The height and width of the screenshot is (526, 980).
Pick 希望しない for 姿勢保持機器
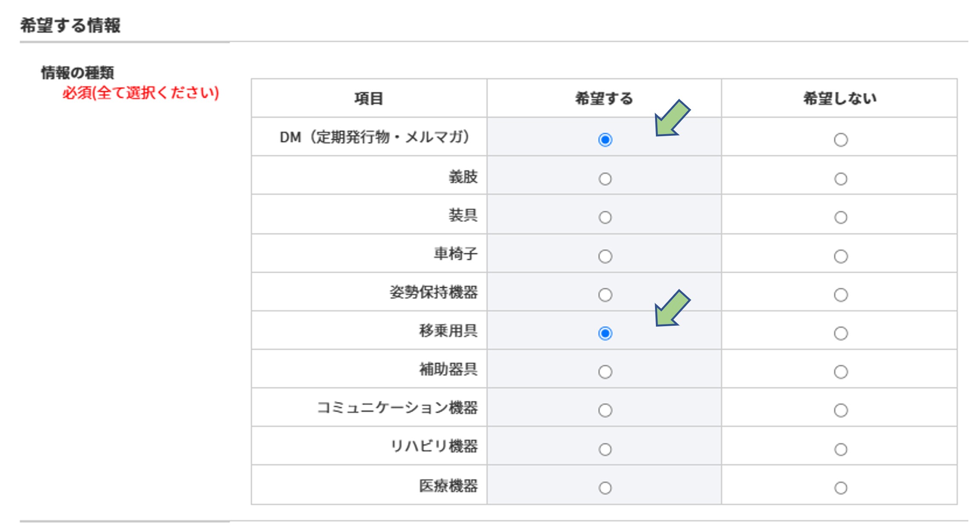(840, 295)
